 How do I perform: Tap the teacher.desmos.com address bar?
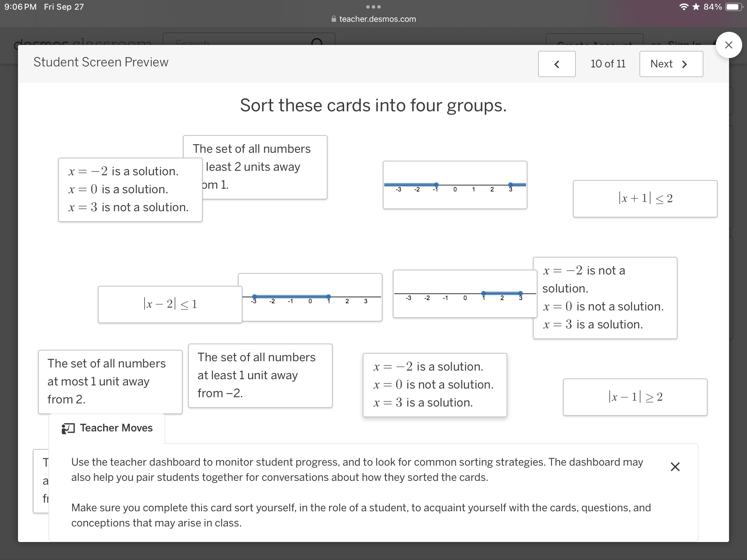point(373,19)
